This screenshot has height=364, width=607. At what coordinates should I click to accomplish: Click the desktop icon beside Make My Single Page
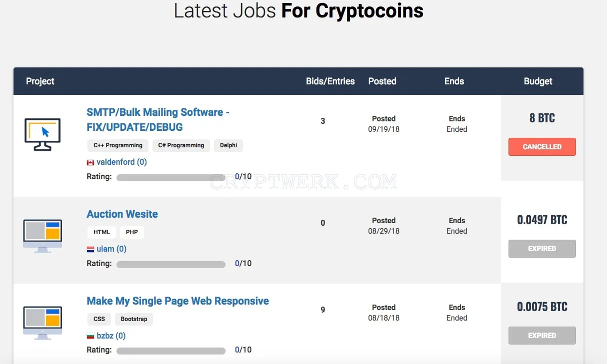(42, 323)
